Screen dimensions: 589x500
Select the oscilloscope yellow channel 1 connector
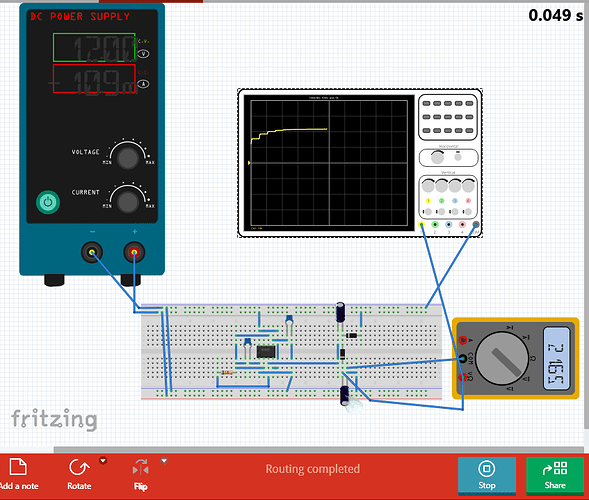(x=421, y=225)
